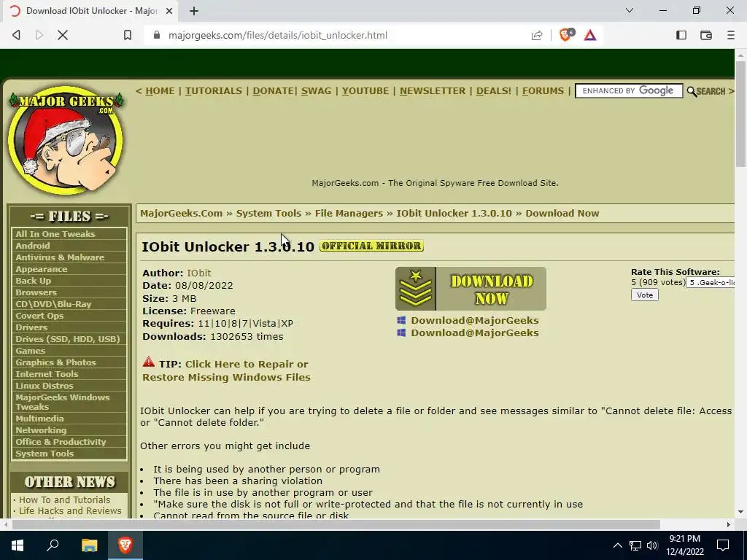Open the TUTORIALS menu link

[214, 91]
